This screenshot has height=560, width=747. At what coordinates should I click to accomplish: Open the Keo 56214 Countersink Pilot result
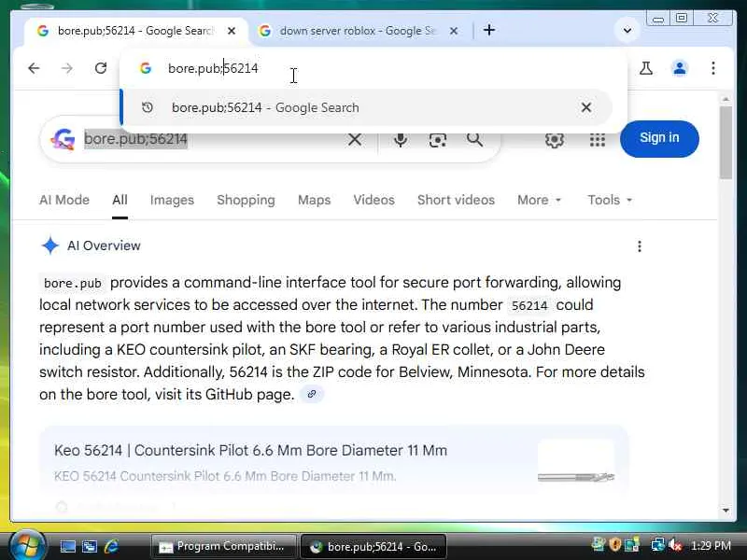(x=250, y=450)
